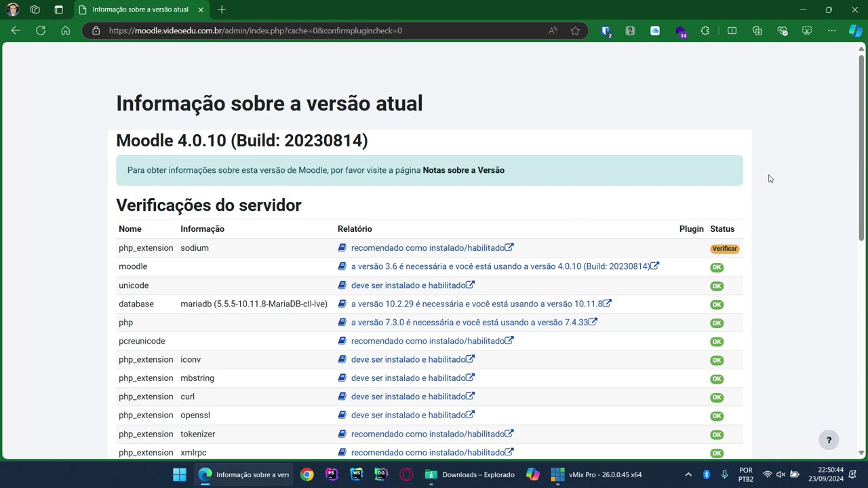
Task: Open the Copilot sidebar icon
Action: 856,30
